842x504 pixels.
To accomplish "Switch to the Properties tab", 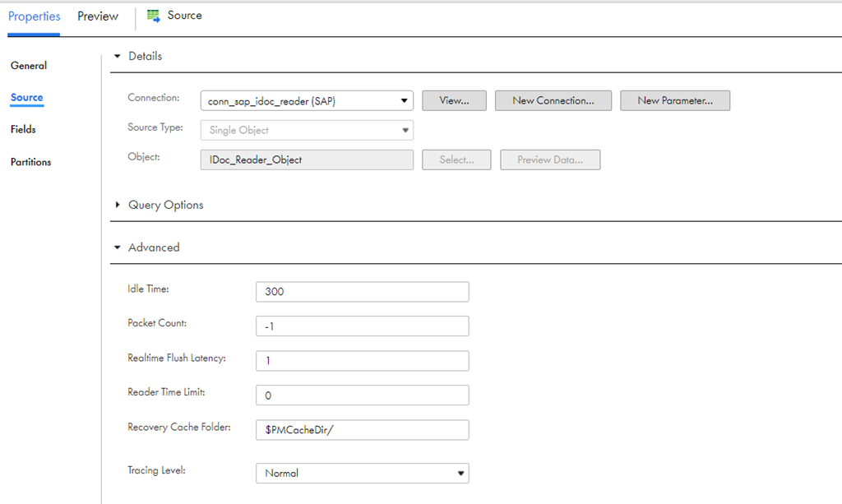I will pos(34,16).
